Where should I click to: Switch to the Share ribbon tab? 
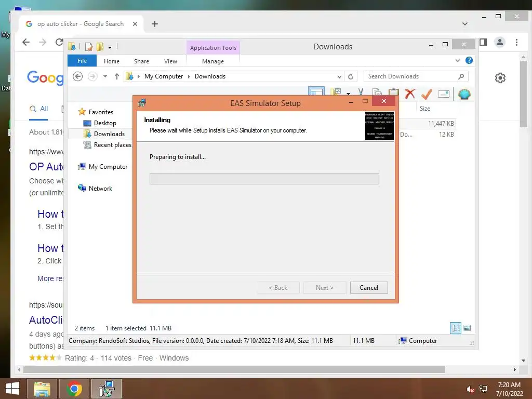[141, 61]
